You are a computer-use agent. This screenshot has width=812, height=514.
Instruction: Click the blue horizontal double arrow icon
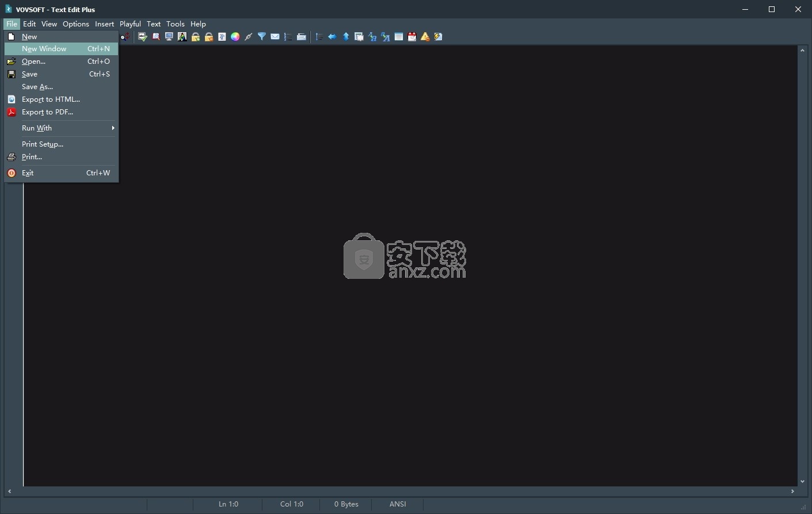point(333,37)
